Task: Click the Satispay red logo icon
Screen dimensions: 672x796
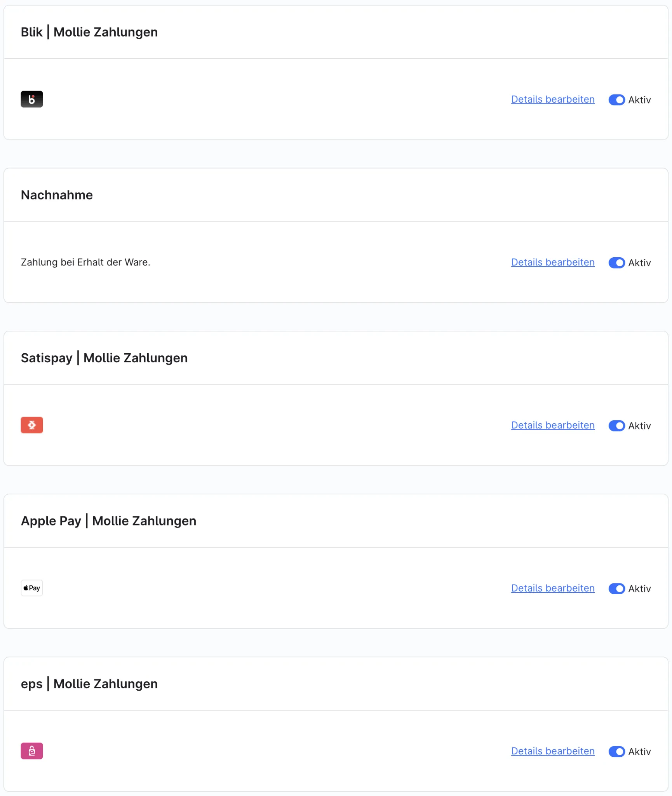Action: [32, 425]
